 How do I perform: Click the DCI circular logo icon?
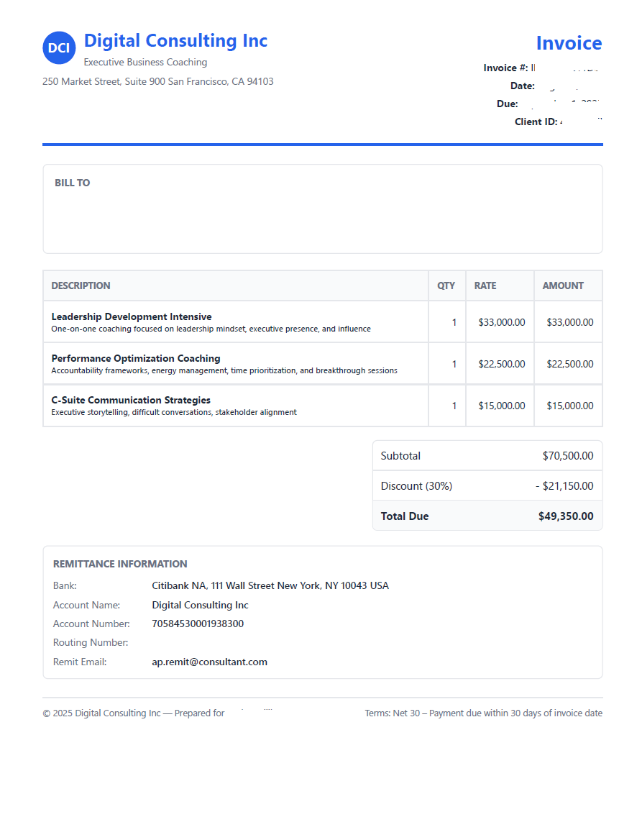tap(59, 48)
